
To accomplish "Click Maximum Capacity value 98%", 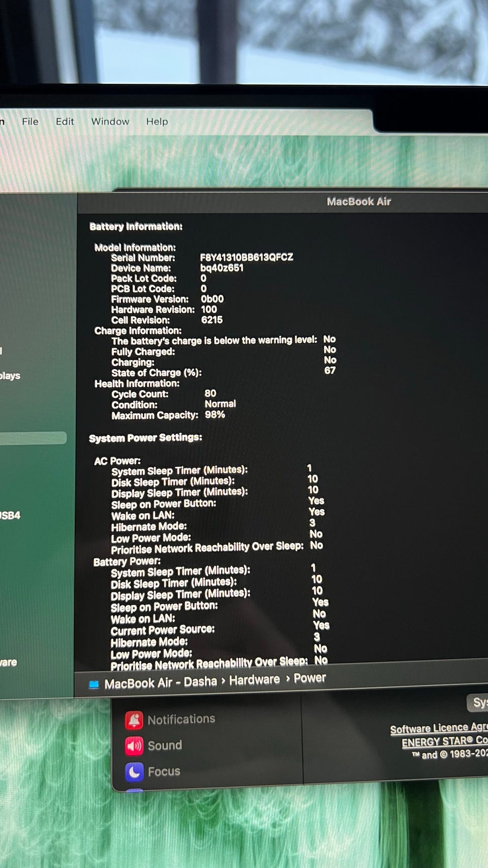I will pos(215,414).
